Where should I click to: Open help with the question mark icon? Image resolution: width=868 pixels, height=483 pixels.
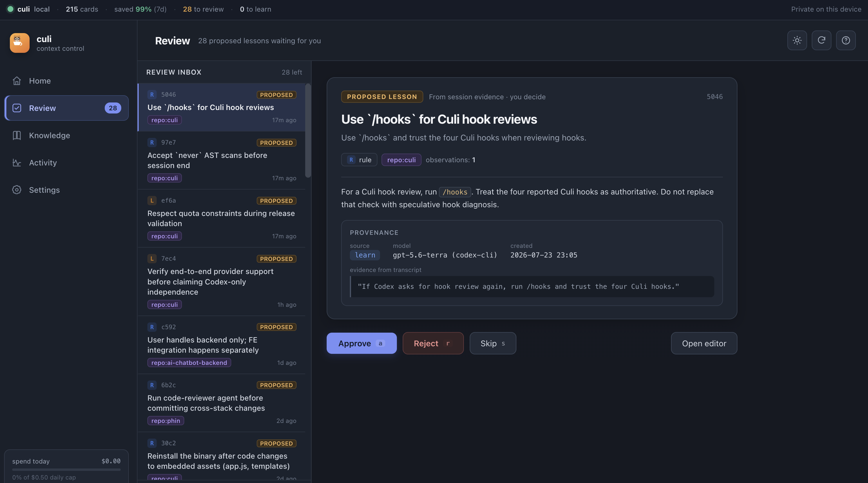point(845,40)
